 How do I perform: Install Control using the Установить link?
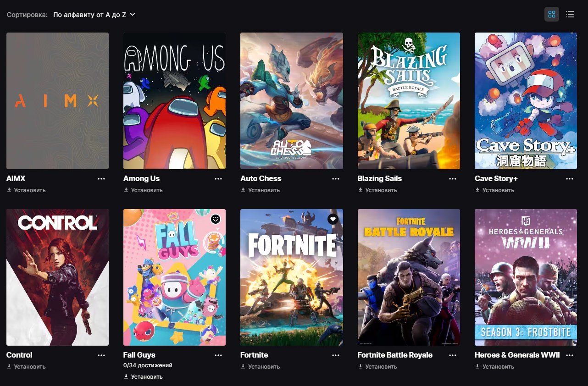click(29, 367)
